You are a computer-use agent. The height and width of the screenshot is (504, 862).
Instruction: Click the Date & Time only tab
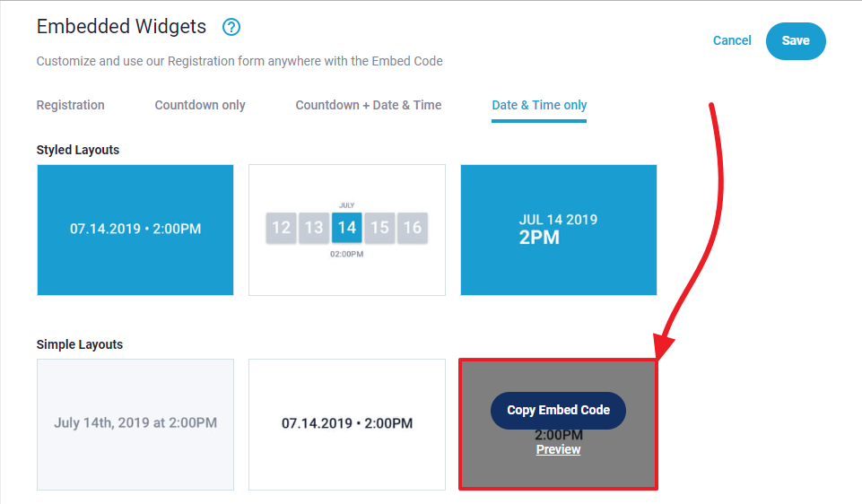click(539, 105)
